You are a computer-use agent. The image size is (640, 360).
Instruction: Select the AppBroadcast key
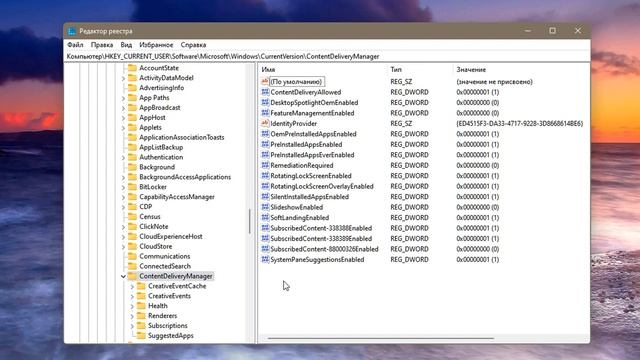(x=160, y=108)
